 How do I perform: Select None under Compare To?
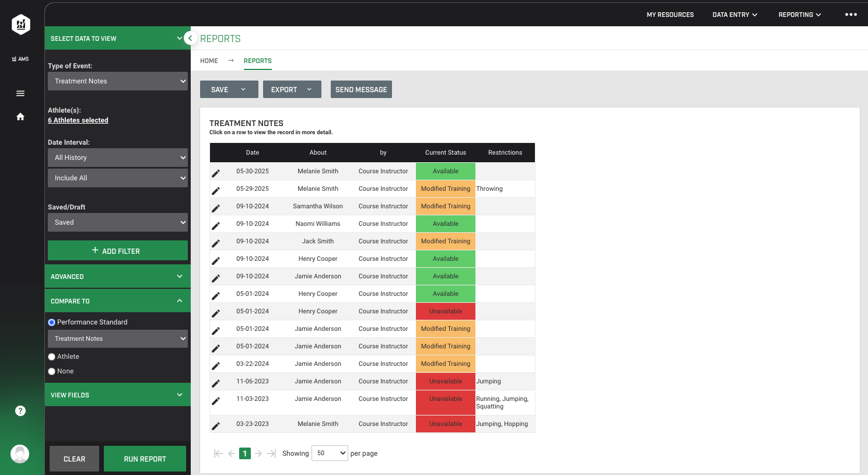[x=51, y=371]
